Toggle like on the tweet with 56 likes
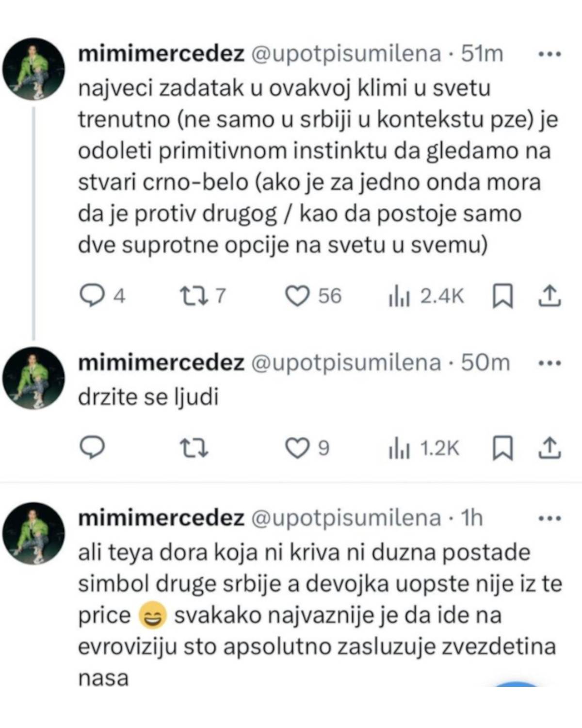The width and height of the screenshot is (582, 728). click(x=299, y=295)
